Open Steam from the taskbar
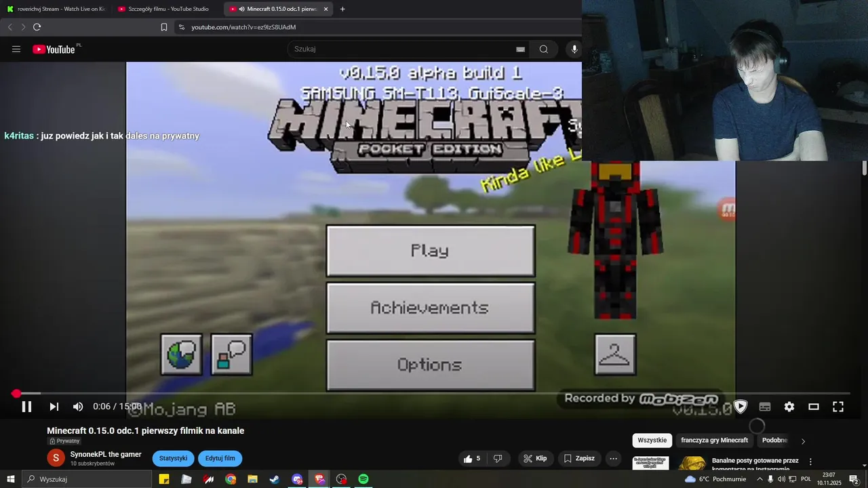The height and width of the screenshot is (488, 868). [275, 479]
